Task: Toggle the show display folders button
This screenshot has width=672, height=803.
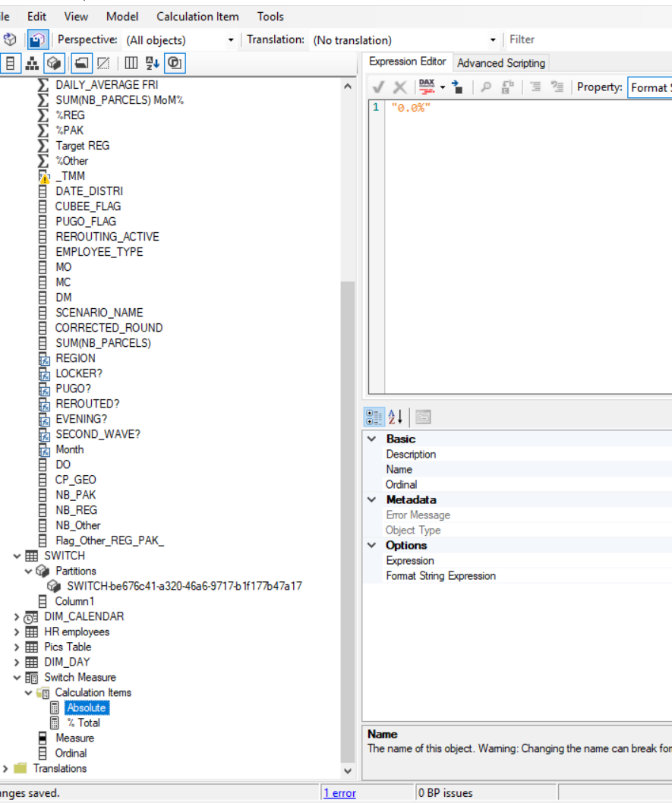Action: click(x=81, y=64)
